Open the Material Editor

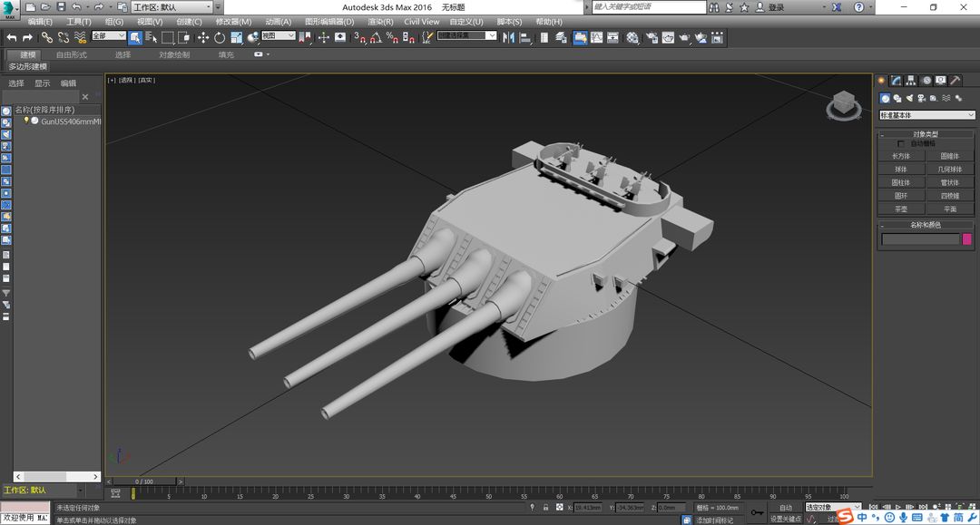point(632,37)
